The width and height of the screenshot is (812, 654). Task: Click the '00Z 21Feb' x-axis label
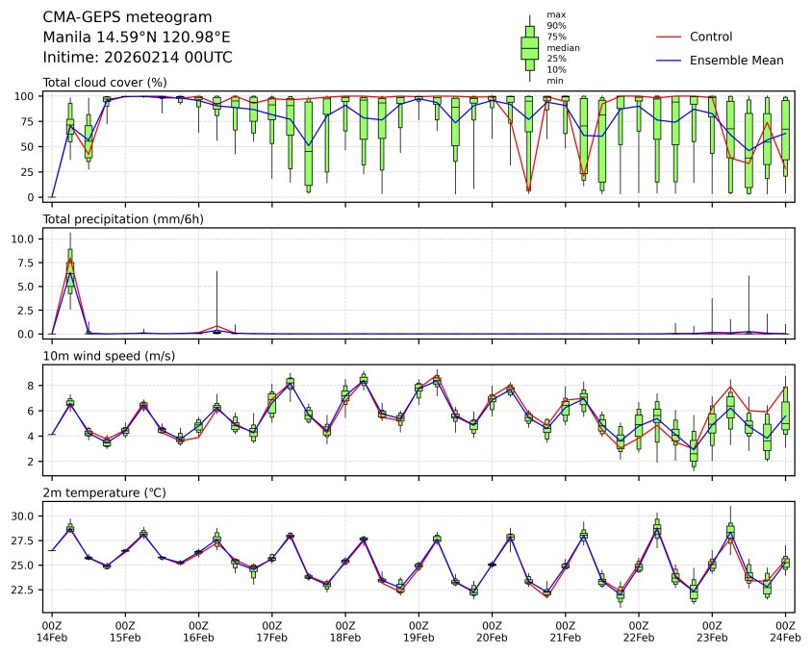coord(565,631)
